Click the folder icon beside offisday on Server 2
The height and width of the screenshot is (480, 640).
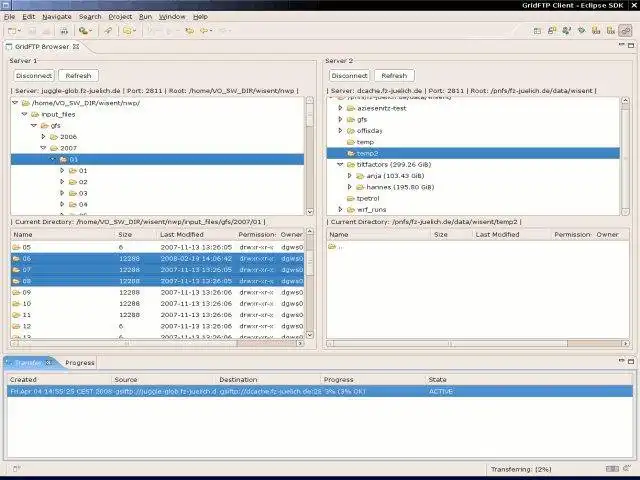[x=351, y=131]
